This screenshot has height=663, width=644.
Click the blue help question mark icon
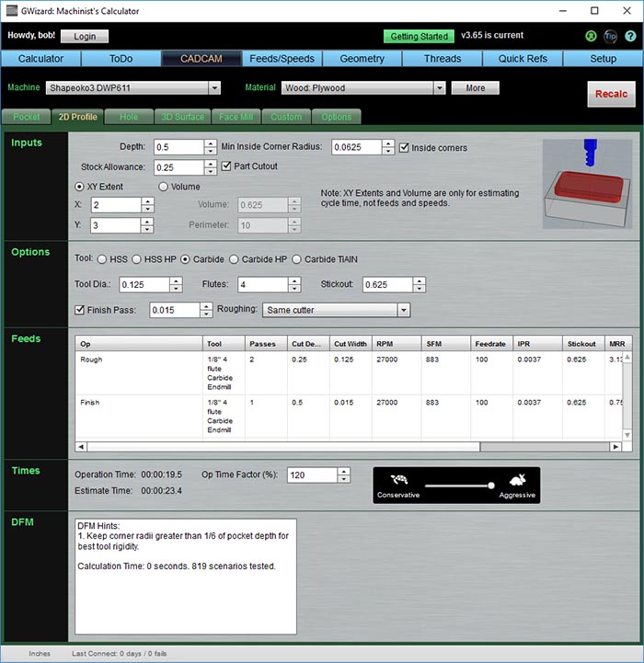630,36
